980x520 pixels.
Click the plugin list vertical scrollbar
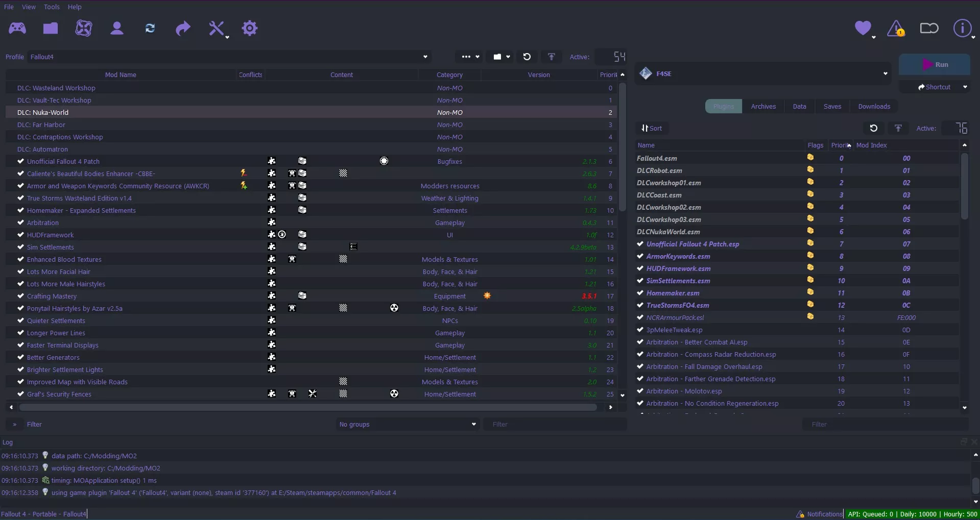point(964,186)
